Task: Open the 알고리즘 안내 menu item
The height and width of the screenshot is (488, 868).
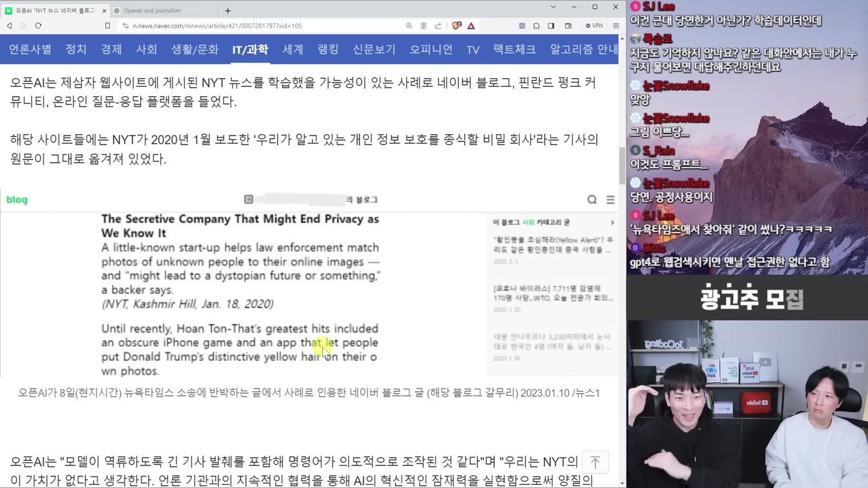Action: tap(584, 50)
